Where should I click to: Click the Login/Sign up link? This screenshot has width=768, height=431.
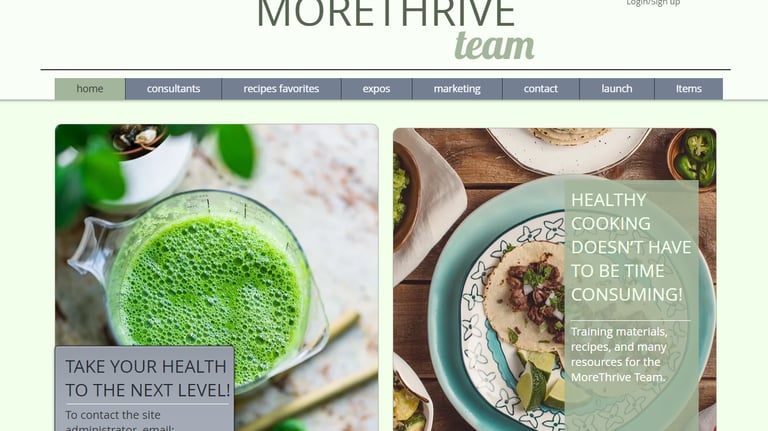(x=653, y=2)
